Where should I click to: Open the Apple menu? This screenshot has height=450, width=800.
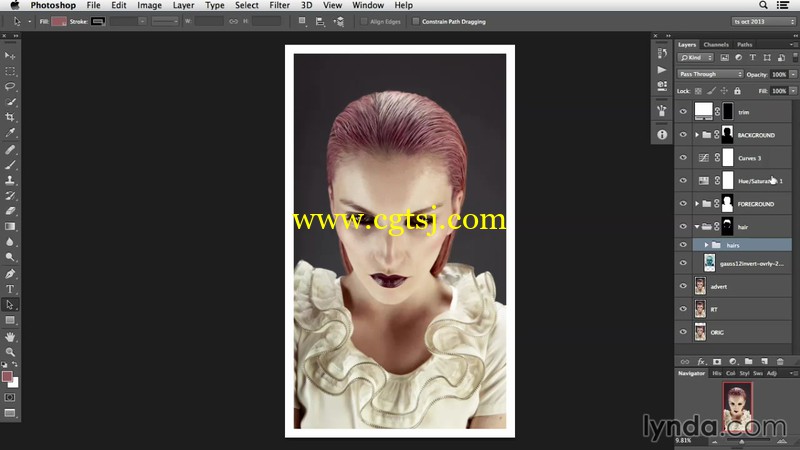[15, 5]
